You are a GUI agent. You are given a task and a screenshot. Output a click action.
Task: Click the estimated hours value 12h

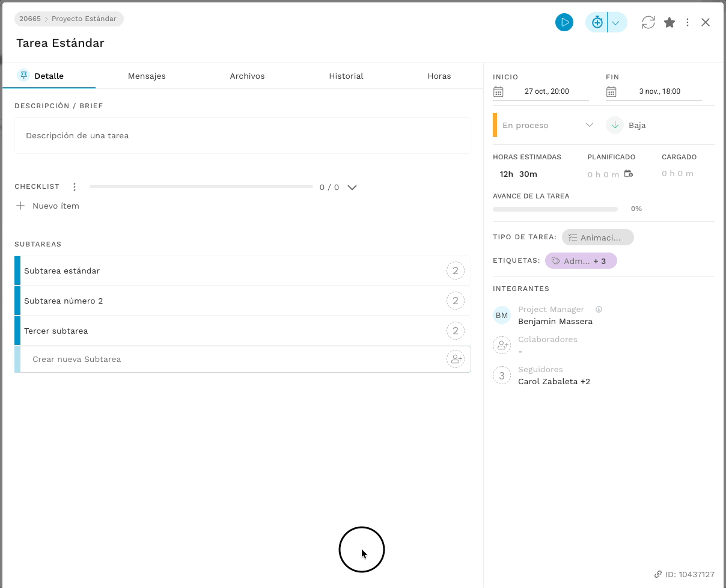click(x=507, y=174)
